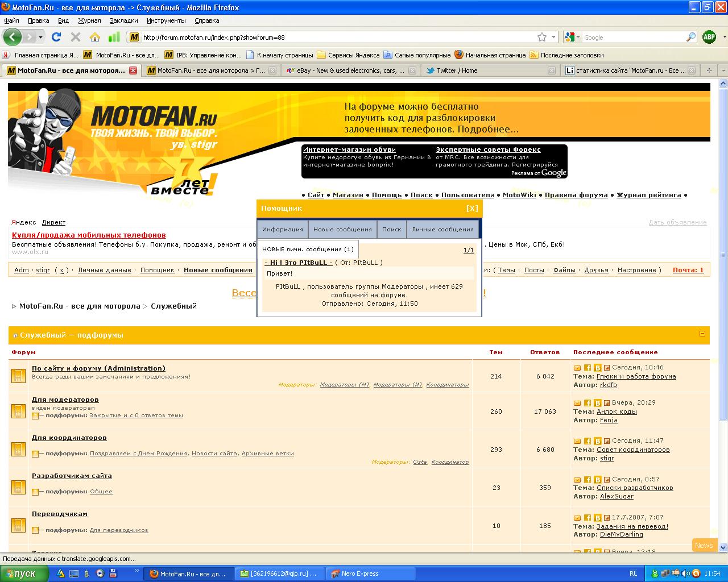The image size is (728, 582).
Task: Close the active MotoFan.Ru tab with its X
Action: pyautogui.click(x=133, y=70)
